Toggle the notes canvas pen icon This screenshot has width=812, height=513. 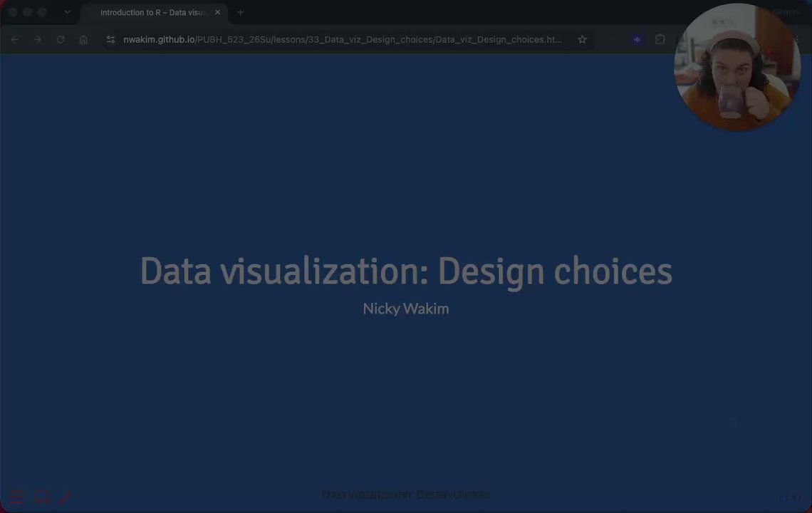pos(66,497)
